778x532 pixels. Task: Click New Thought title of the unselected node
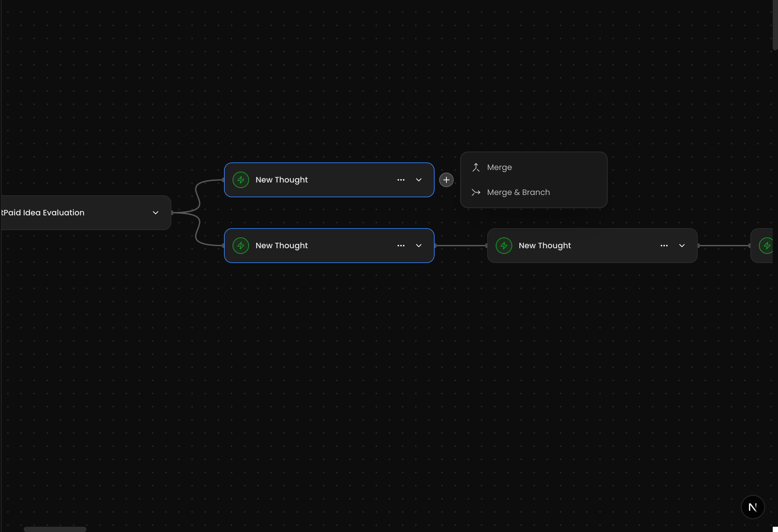pos(545,246)
